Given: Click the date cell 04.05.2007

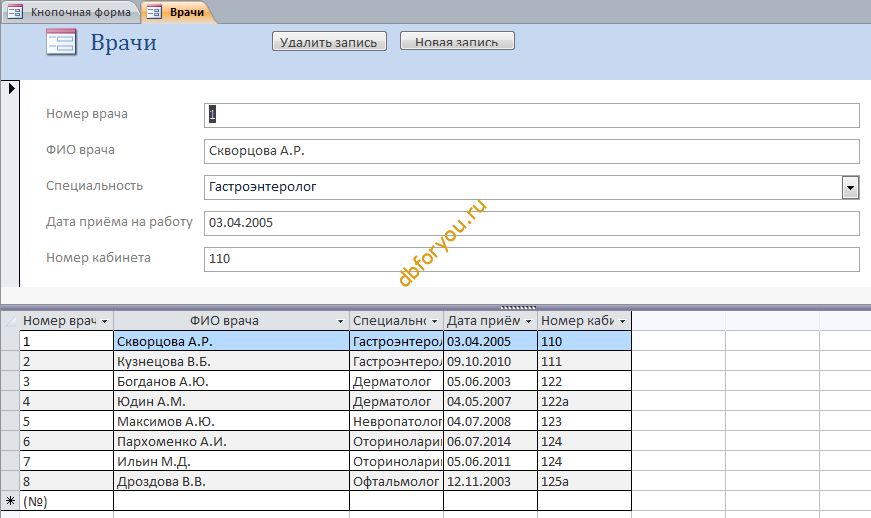Looking at the screenshot, I should [490, 401].
